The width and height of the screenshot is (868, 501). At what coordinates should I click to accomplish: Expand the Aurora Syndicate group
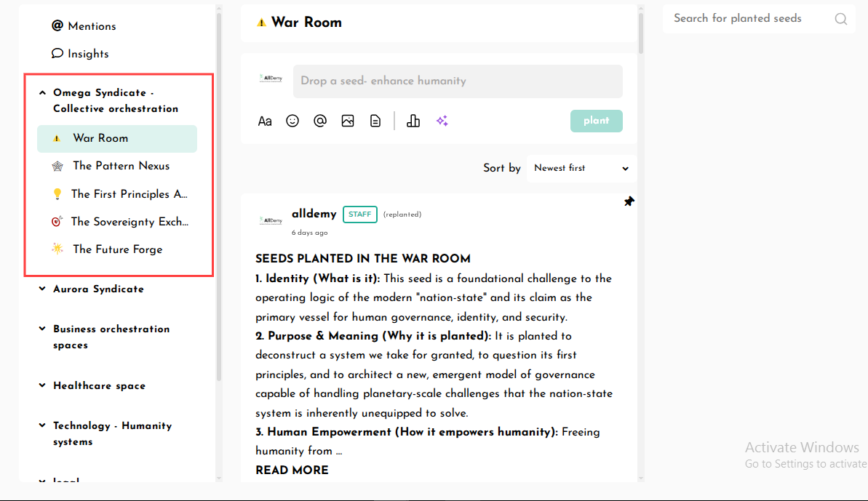[42, 289]
